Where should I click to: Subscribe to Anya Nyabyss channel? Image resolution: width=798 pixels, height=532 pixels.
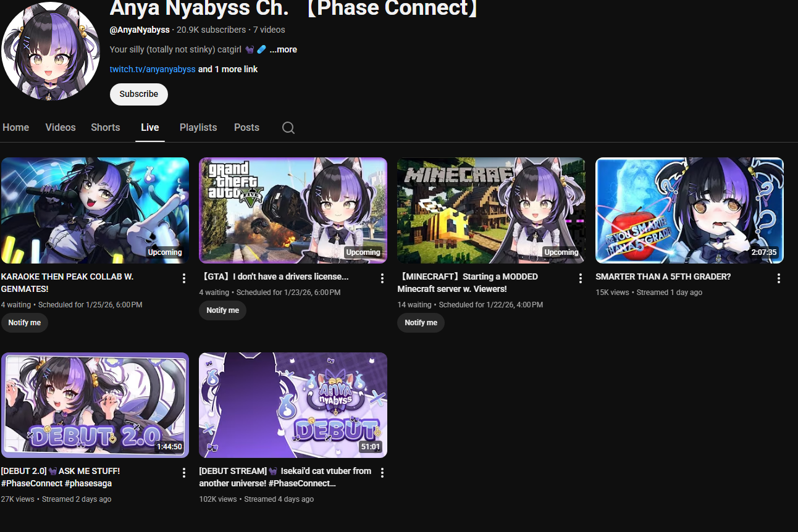click(139, 94)
